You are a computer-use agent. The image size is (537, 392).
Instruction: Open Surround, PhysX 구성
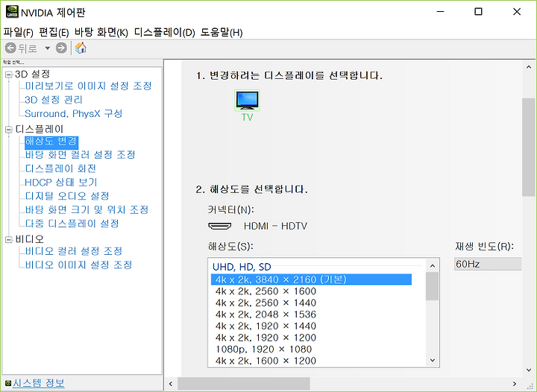coord(74,113)
